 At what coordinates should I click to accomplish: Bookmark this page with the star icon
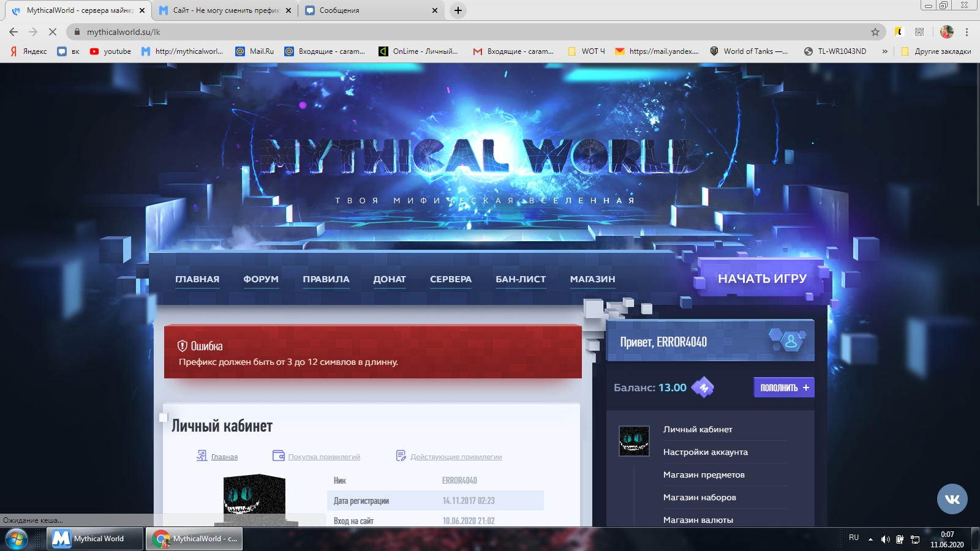click(875, 32)
